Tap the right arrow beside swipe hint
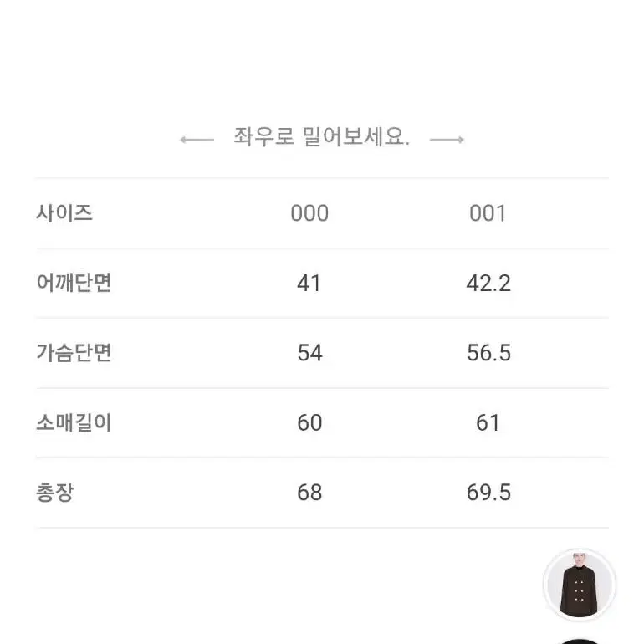This screenshot has height=644, width=644. click(x=447, y=140)
